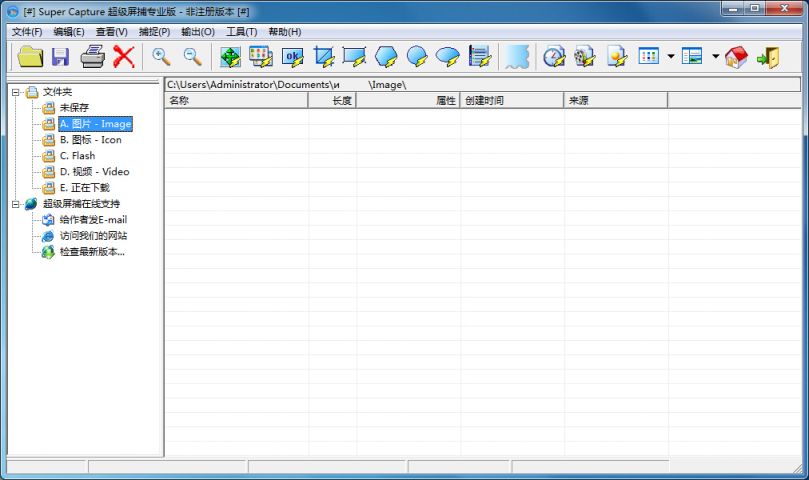The height and width of the screenshot is (480, 809).
Task: Click the printer icon in toolbar
Action: coord(92,57)
